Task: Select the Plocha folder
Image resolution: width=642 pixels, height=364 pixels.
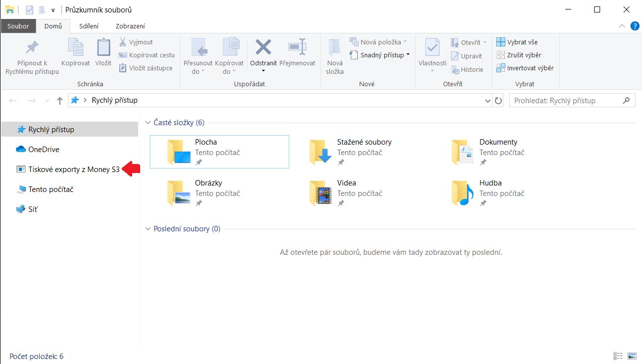Action: pos(219,152)
